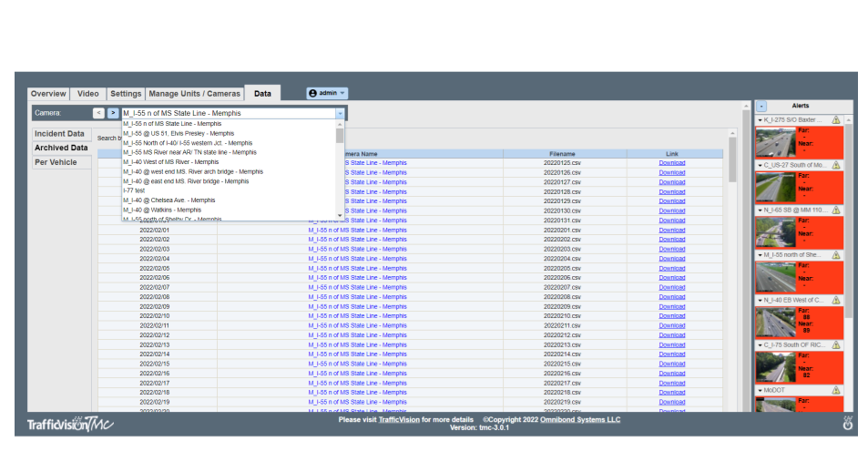Image resolution: width=868 pixels, height=472 pixels.
Task: Click the camera dropdown list scrollbar down arrow
Action: 340,216
